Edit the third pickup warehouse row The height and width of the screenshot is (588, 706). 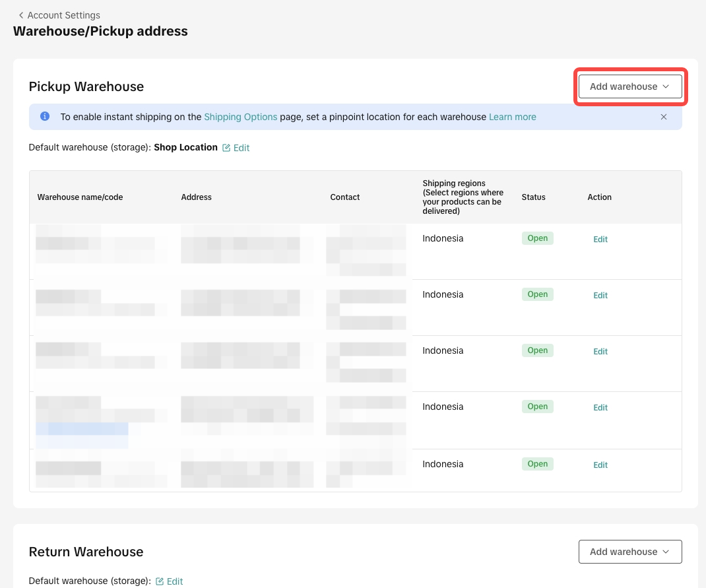click(600, 352)
